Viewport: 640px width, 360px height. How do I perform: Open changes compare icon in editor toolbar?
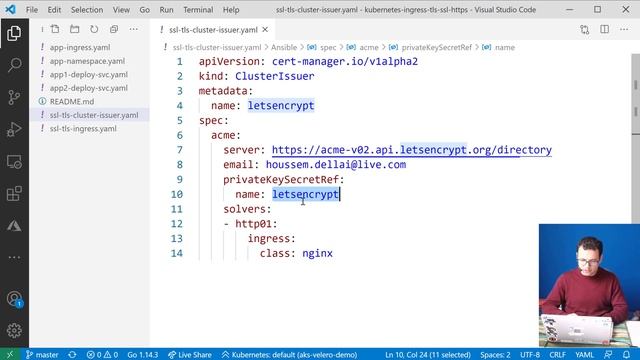(x=584, y=29)
